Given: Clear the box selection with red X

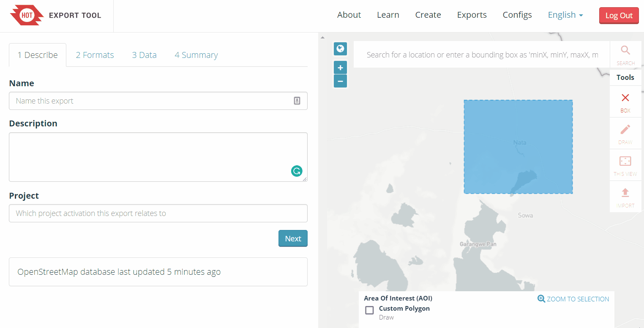Looking at the screenshot, I should pos(625,101).
